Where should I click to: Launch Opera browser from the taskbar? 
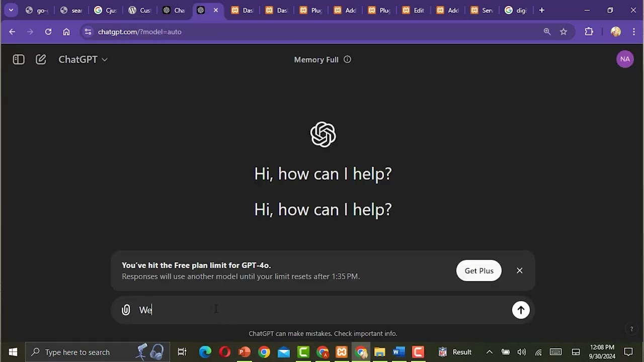[225, 352]
